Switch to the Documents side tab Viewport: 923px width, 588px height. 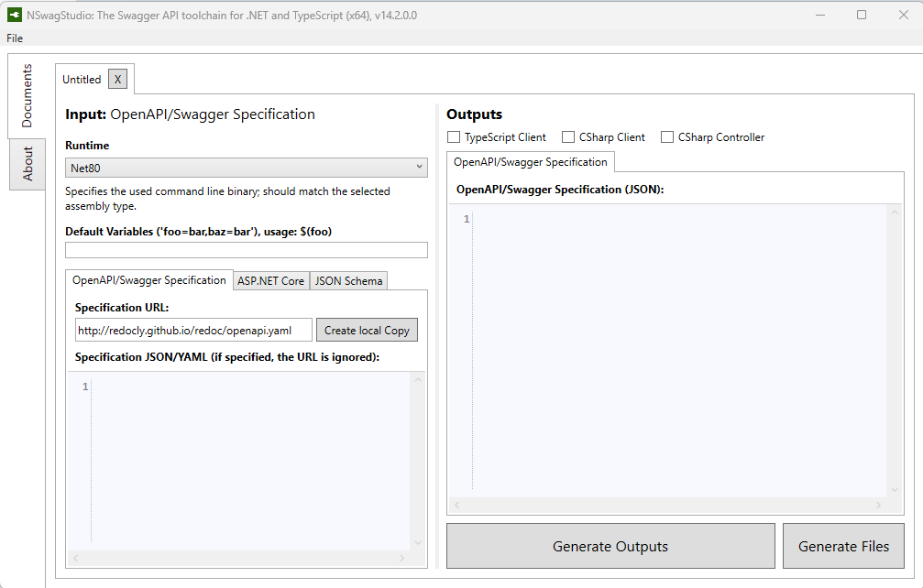pyautogui.click(x=27, y=96)
